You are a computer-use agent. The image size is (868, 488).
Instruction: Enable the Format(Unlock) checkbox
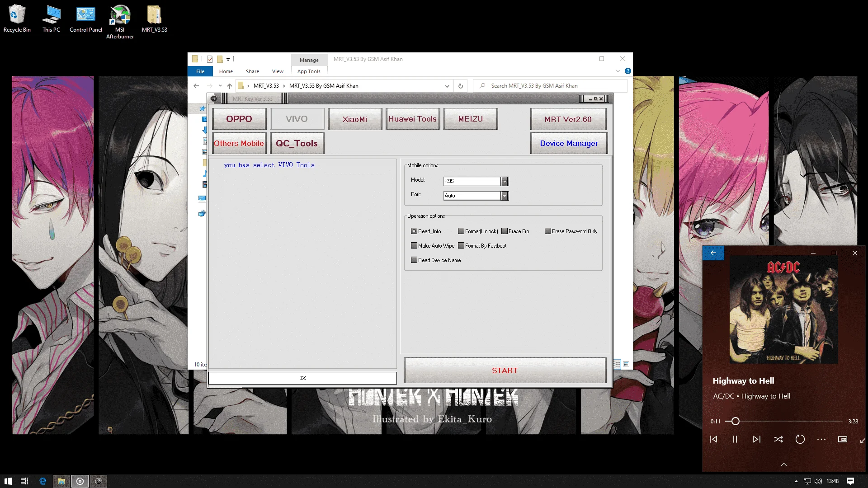[461, 231]
